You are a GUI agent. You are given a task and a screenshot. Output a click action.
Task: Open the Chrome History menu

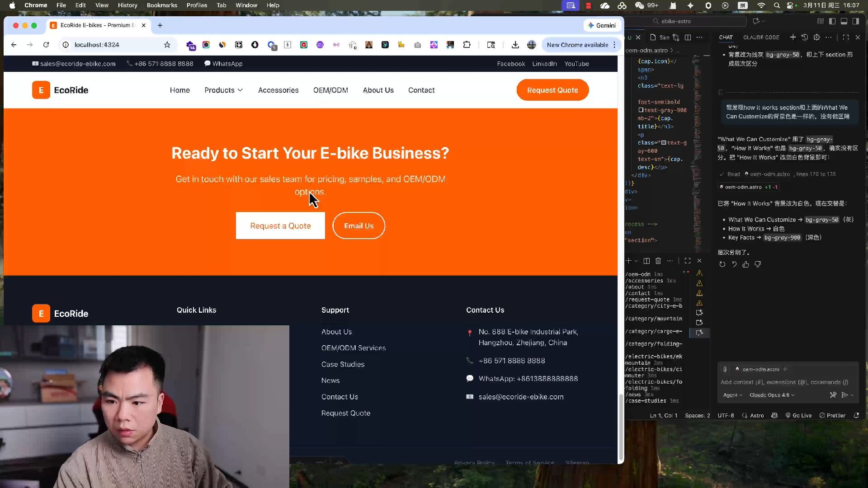[127, 5]
